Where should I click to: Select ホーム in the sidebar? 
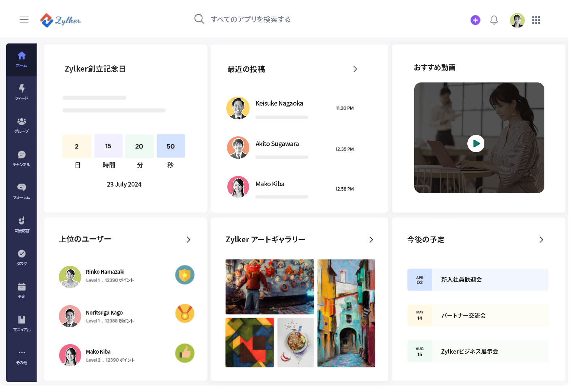coord(22,60)
